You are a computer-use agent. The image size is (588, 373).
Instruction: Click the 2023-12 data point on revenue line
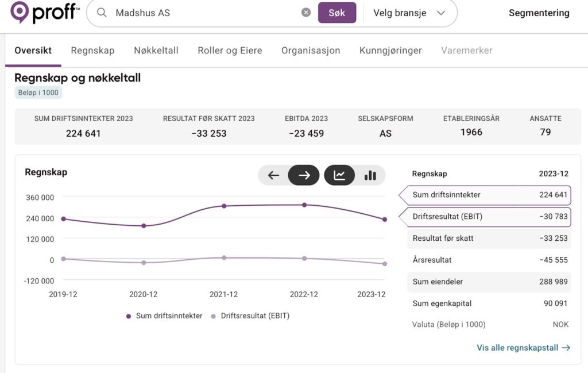(385, 220)
